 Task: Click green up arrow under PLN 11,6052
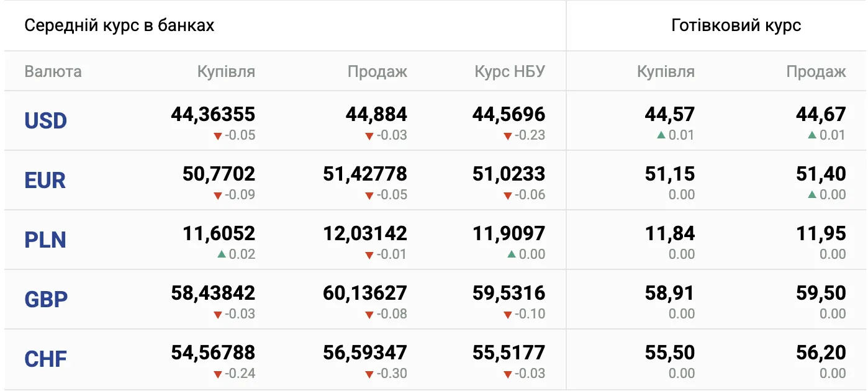(222, 254)
